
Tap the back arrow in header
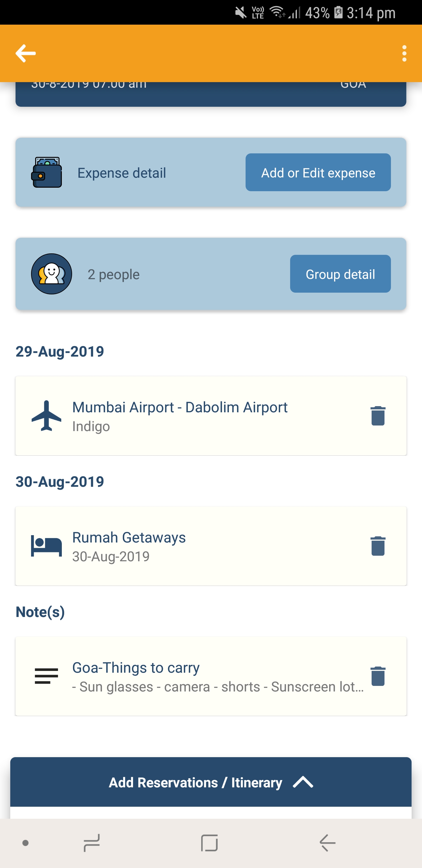pos(25,53)
